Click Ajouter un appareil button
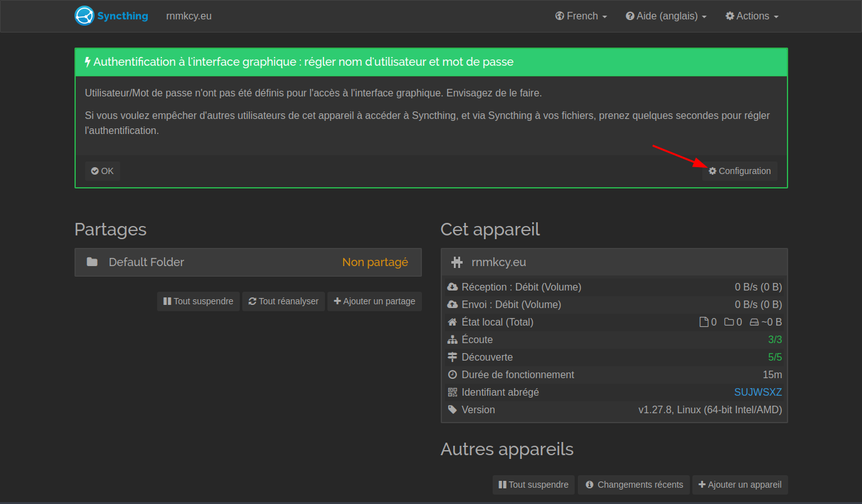This screenshot has height=504, width=862. 739,485
